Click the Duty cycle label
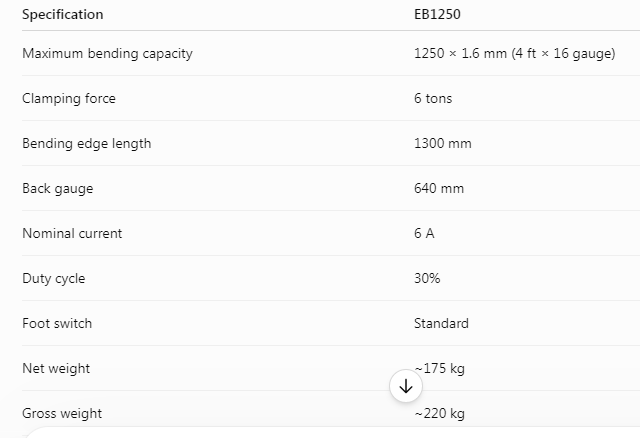Viewport: 640px width, 438px height. tap(54, 278)
